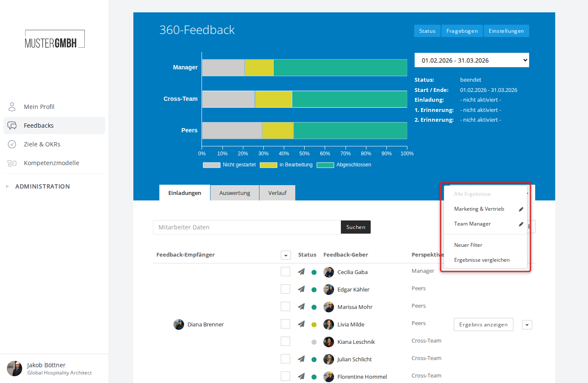Click the Suchen button
588x383 pixels.
click(x=356, y=227)
